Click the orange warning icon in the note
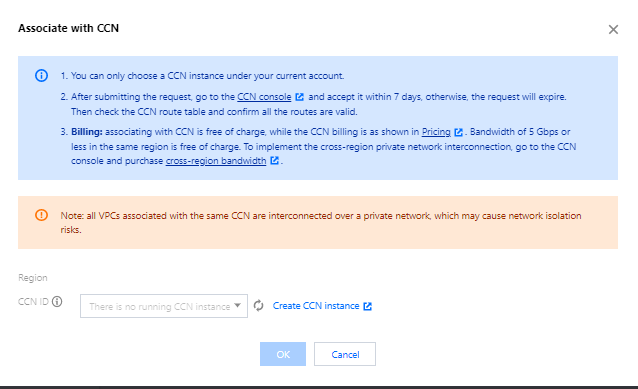Viewport: 638px width, 389px height. point(41,215)
